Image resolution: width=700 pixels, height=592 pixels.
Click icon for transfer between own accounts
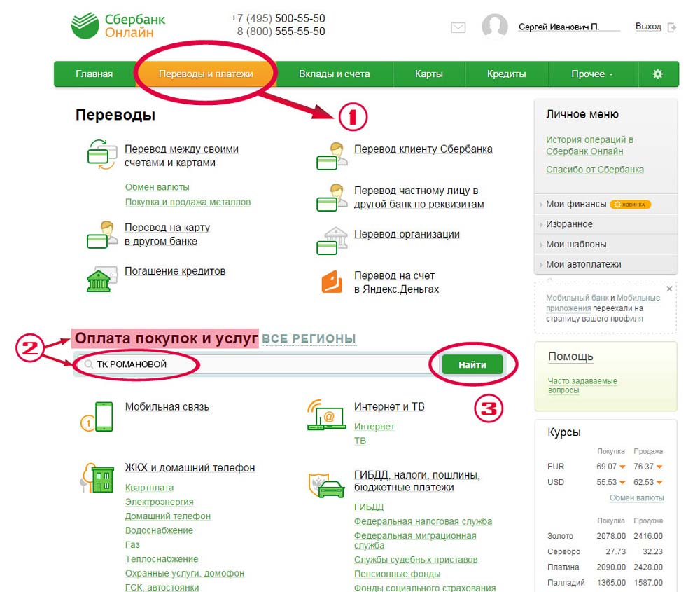[101, 155]
